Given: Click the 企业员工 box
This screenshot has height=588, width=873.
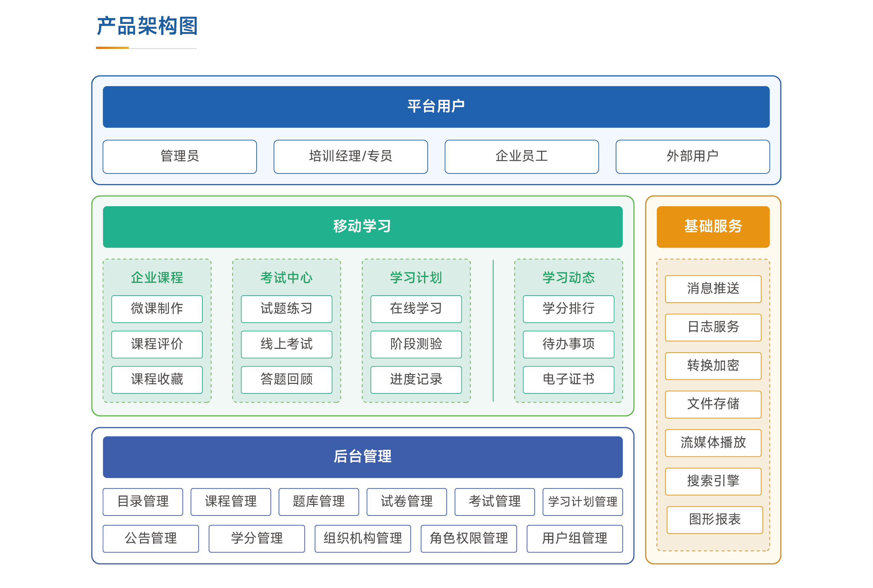Looking at the screenshot, I should [x=521, y=156].
